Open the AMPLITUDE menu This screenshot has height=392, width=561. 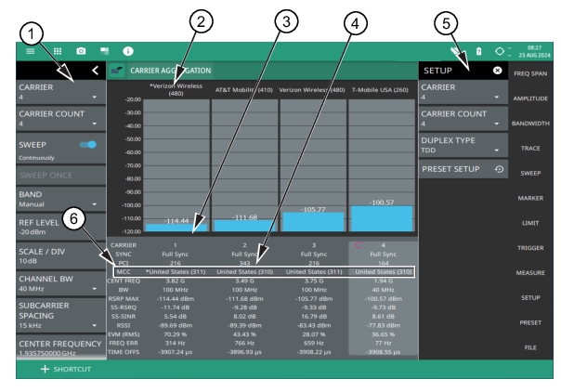coord(536,98)
